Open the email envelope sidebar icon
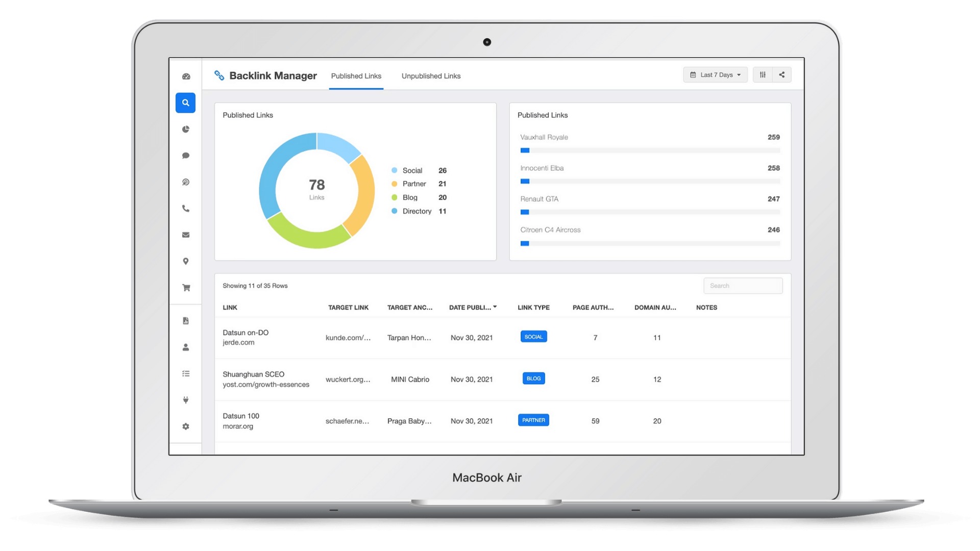This screenshot has width=980, height=551. click(x=186, y=235)
